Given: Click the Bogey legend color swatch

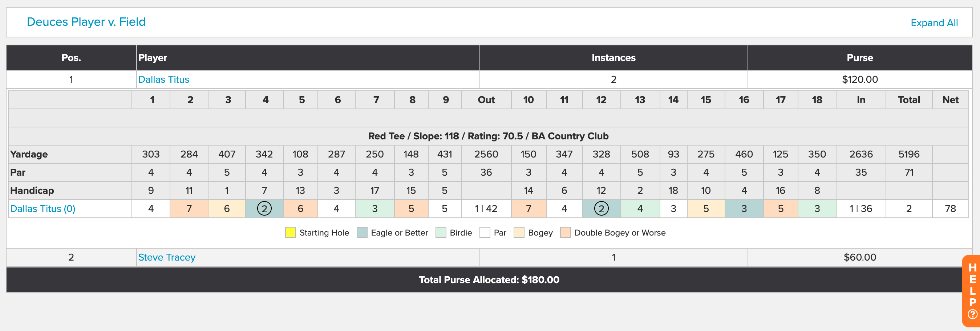Looking at the screenshot, I should click(x=519, y=232).
